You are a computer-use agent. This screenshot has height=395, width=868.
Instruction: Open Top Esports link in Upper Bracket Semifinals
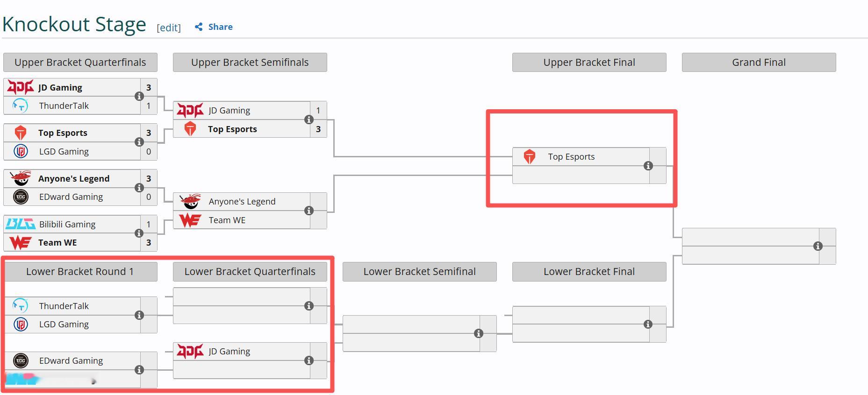(x=232, y=129)
